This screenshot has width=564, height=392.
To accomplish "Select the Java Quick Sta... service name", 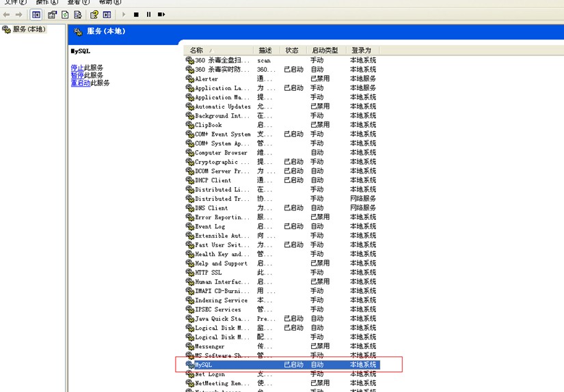I will pyautogui.click(x=222, y=318).
